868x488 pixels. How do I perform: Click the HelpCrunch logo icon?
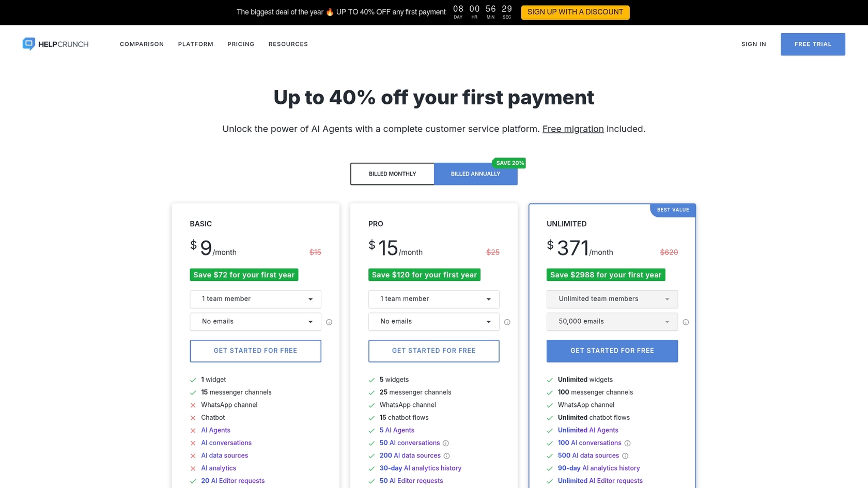click(x=28, y=44)
